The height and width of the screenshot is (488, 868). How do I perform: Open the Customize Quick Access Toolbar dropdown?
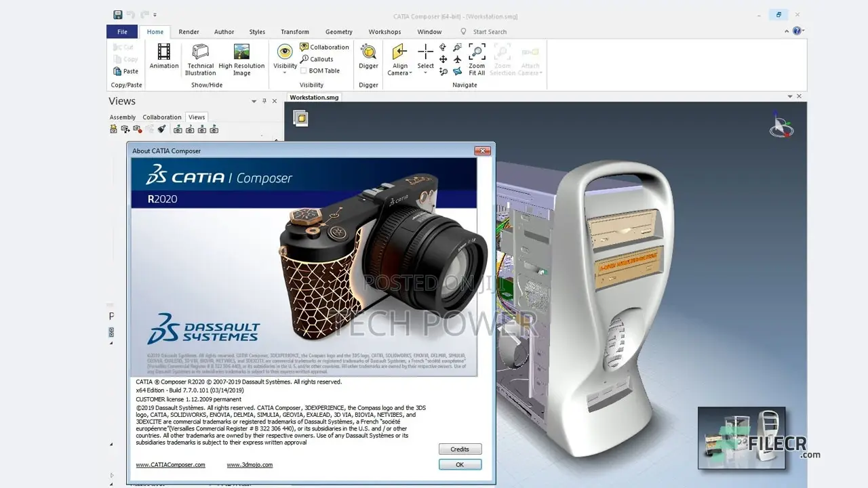155,15
